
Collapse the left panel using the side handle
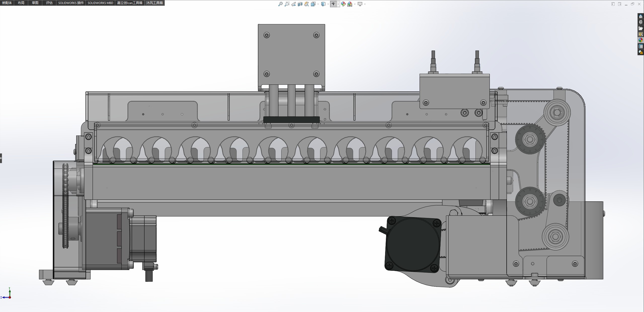pos(1,158)
